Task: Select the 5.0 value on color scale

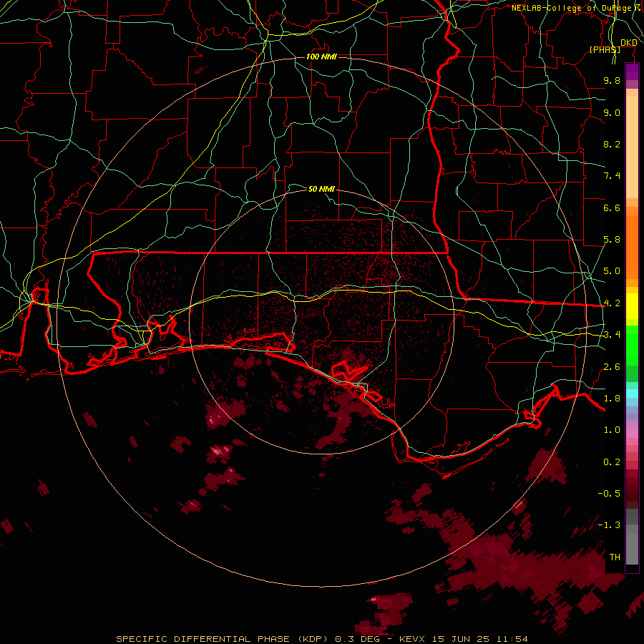Action: pyautogui.click(x=612, y=271)
